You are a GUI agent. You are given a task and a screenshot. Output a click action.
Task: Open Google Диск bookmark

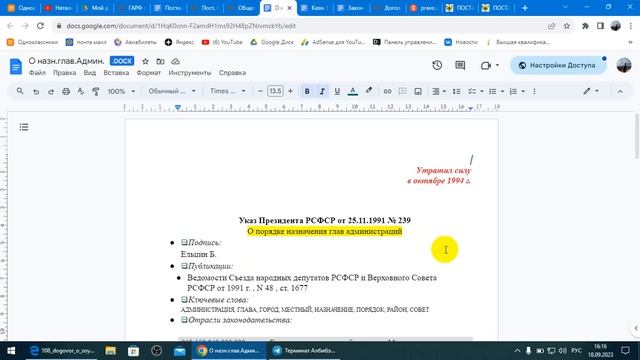tap(272, 42)
